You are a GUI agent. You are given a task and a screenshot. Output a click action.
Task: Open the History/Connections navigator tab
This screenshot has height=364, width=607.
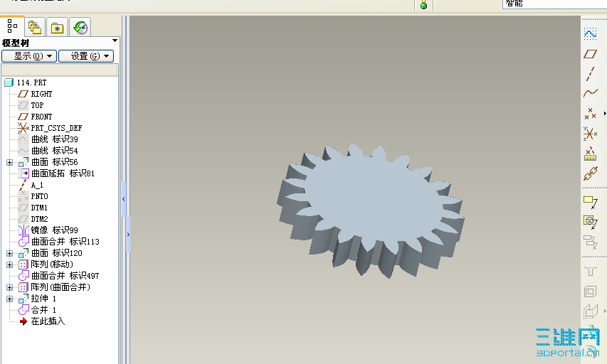80,28
